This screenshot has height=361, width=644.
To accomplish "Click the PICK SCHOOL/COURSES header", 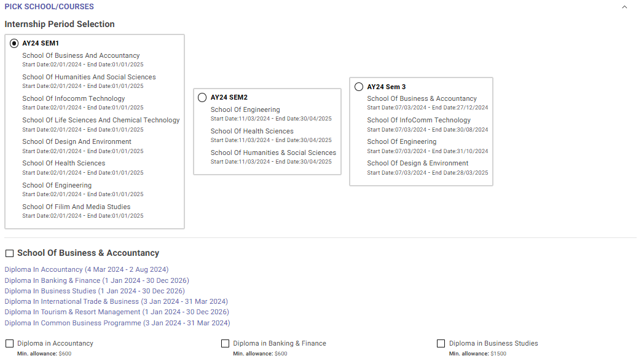I will click(49, 7).
